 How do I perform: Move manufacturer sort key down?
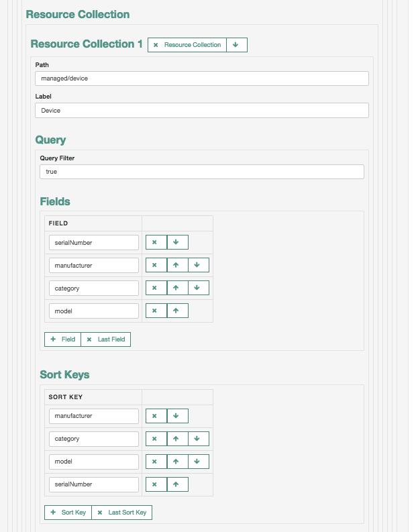coord(177,416)
